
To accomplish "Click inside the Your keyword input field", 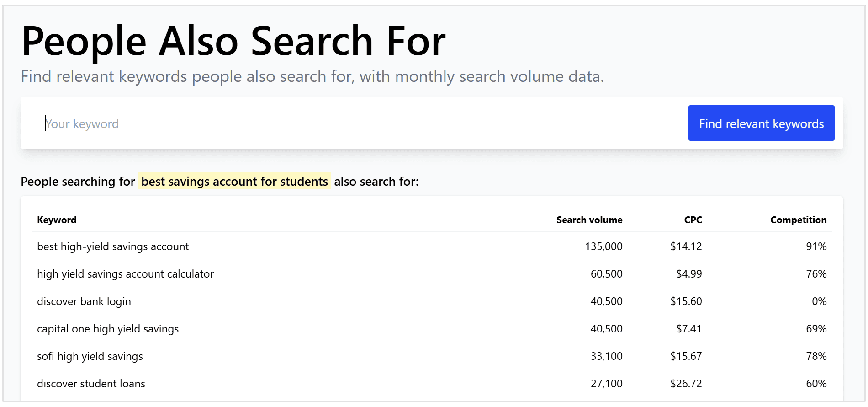I will (183, 123).
